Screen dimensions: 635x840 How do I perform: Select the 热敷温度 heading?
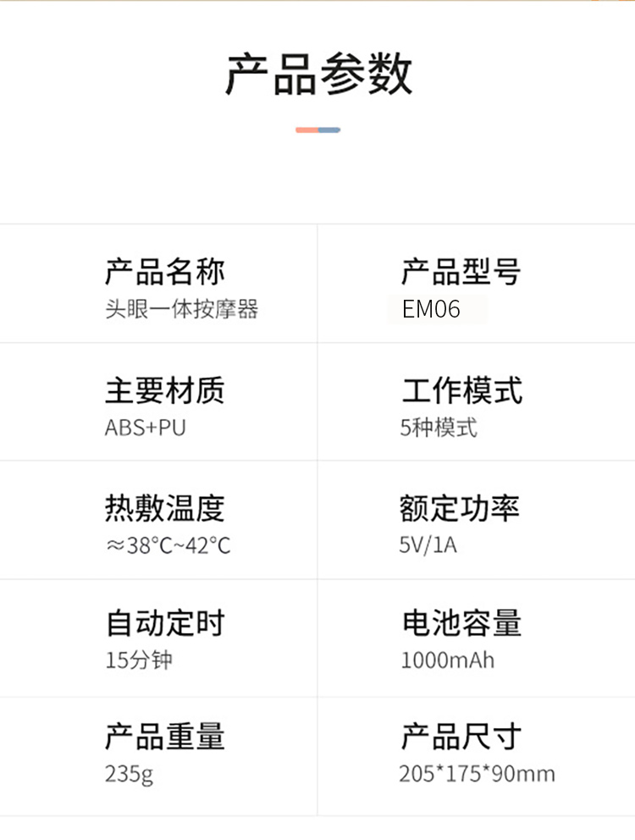pos(165,508)
